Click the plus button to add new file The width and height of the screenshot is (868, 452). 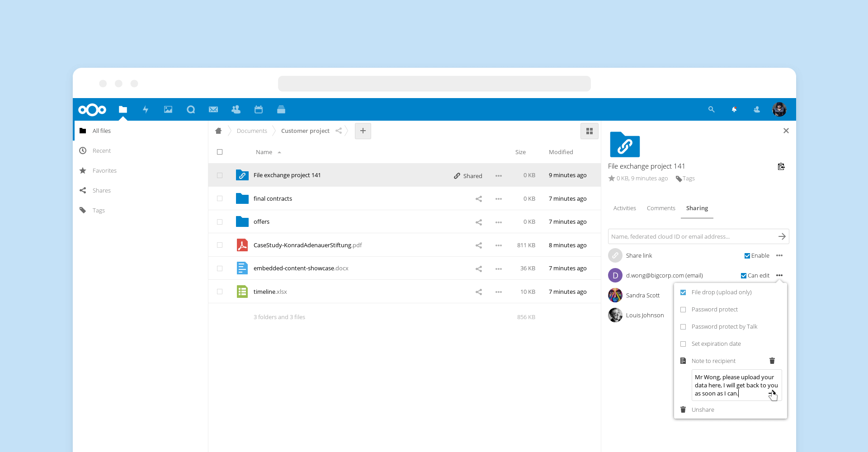(x=363, y=131)
